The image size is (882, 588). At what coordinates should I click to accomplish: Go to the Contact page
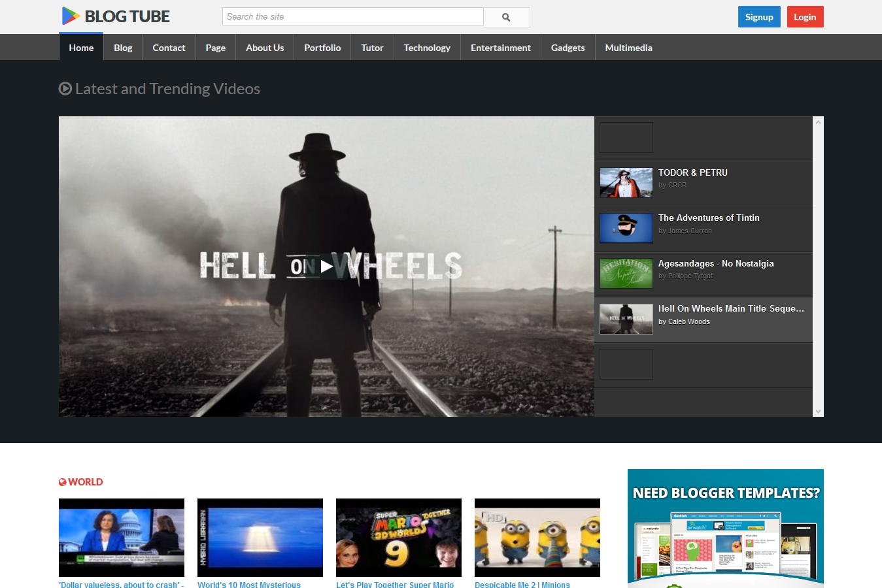169,47
